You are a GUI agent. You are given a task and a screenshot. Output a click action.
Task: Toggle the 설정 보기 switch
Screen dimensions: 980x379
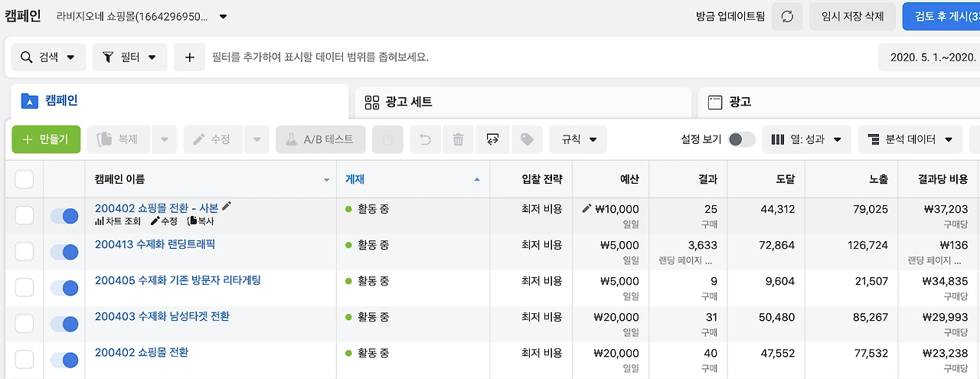tap(741, 139)
